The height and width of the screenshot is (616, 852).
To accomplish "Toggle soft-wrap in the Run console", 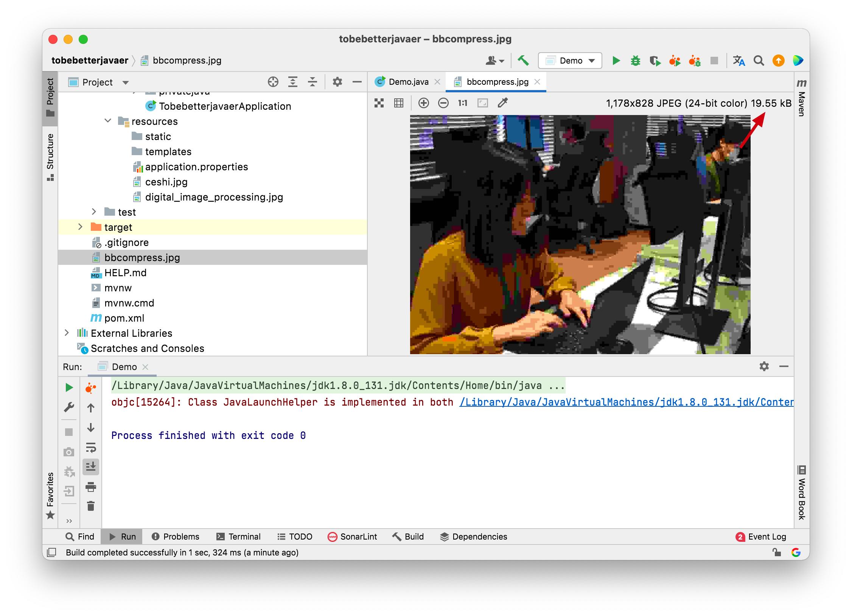I will coord(91,448).
